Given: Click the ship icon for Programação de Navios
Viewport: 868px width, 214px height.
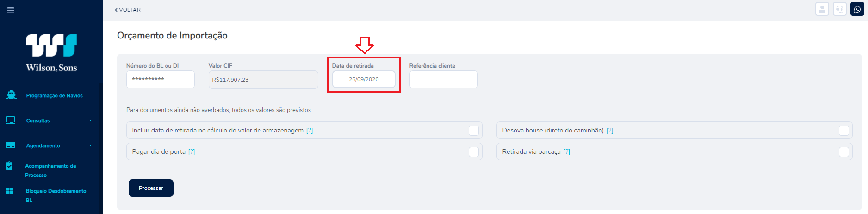Looking at the screenshot, I should click(x=11, y=95).
